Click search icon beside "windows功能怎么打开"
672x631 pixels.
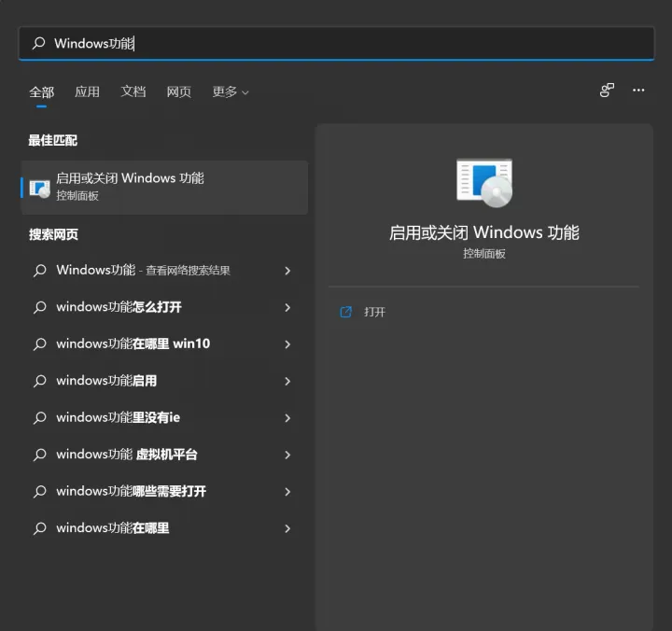coord(40,307)
